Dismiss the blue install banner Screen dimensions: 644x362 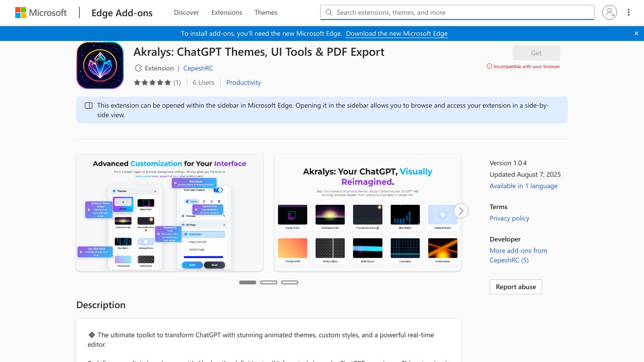[x=636, y=33]
